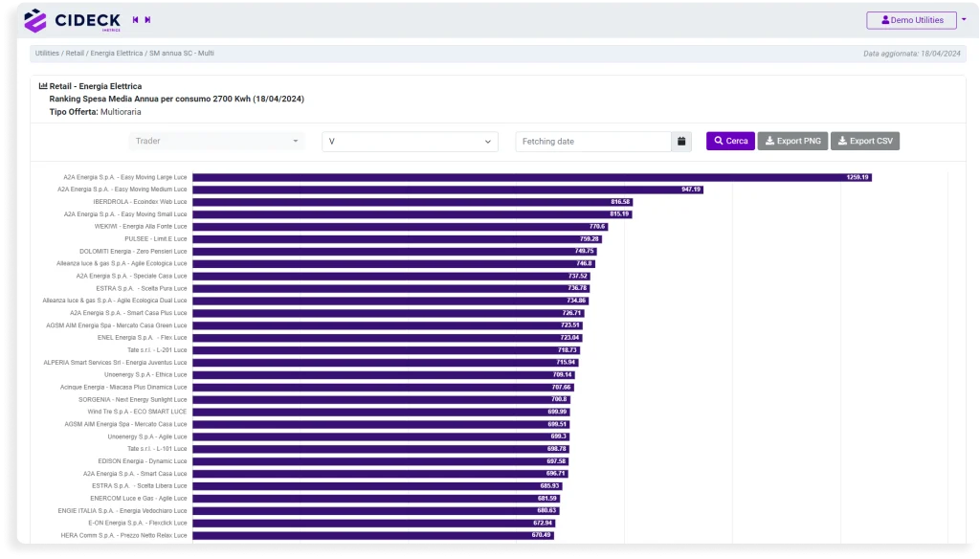Click label ESTRA Scelta Libera Luce
980x559 pixels.
(x=140, y=486)
